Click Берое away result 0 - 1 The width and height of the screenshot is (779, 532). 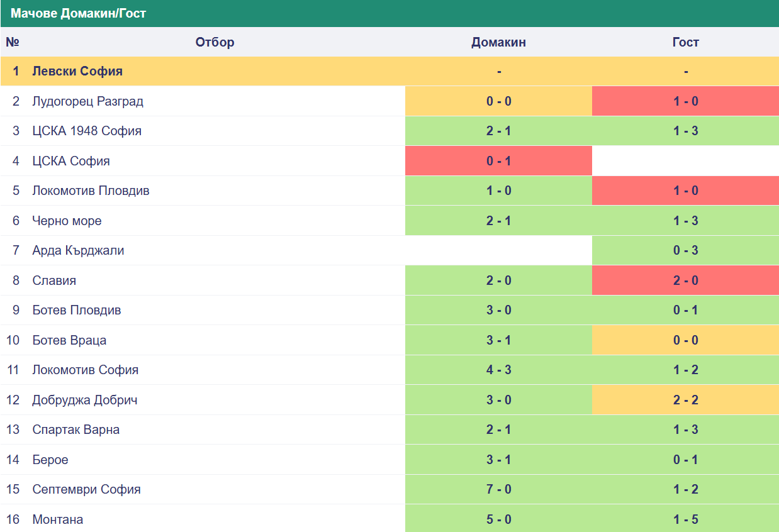pos(685,460)
